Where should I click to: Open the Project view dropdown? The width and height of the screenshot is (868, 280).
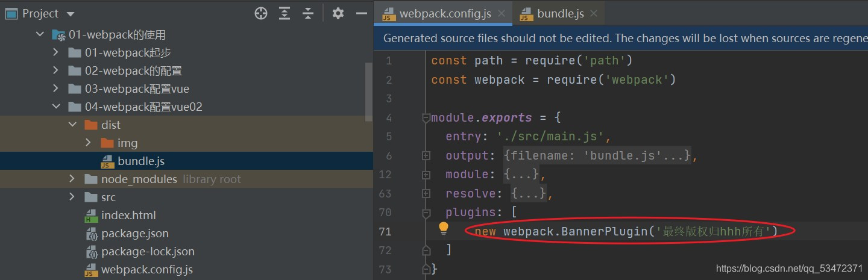(x=71, y=14)
